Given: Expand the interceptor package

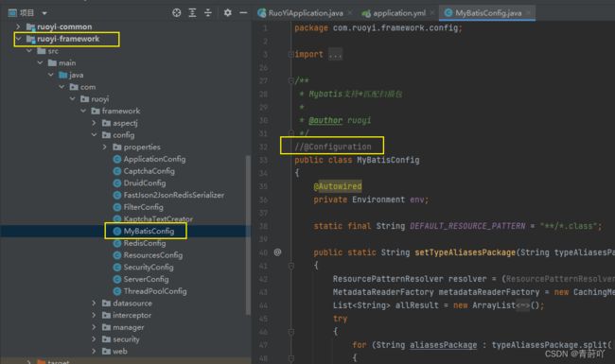Looking at the screenshot, I should pyautogui.click(x=94, y=315).
